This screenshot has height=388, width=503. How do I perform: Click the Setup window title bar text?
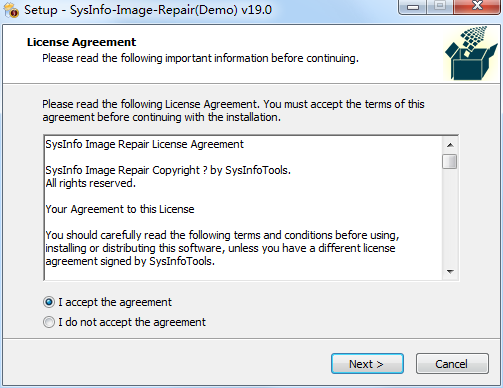148,10
